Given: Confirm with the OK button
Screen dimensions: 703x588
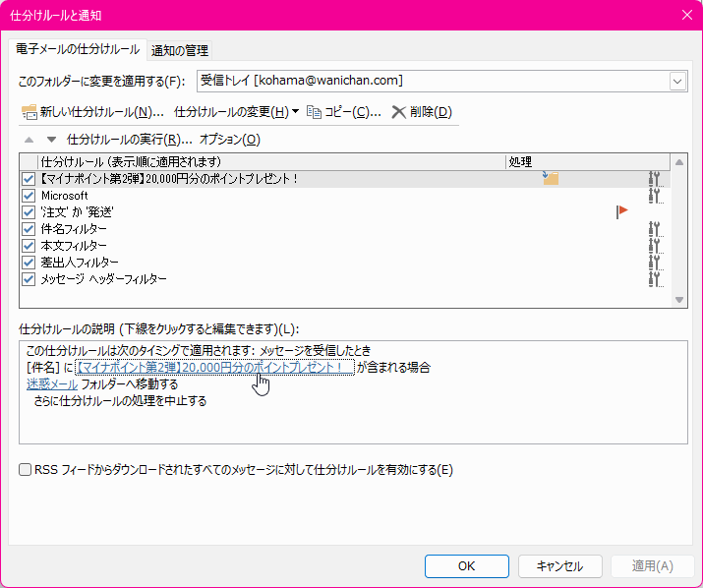Looking at the screenshot, I should pos(467,566).
